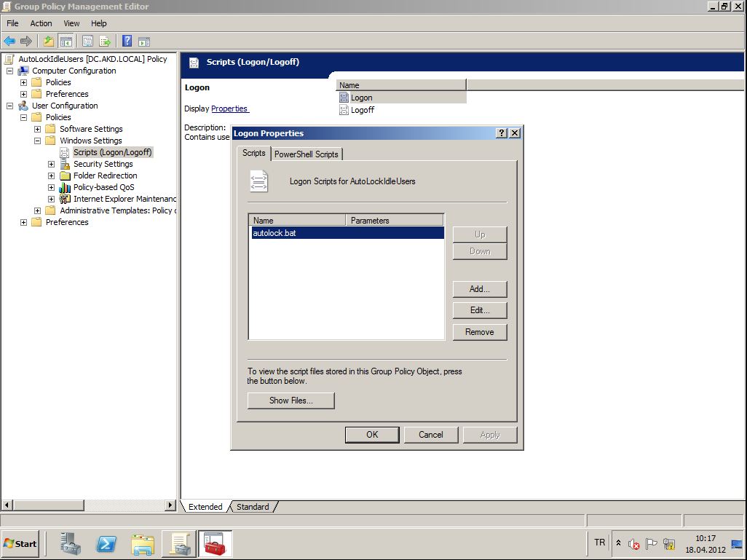Confirm with the OK button
This screenshot has width=747, height=560.
coord(372,435)
